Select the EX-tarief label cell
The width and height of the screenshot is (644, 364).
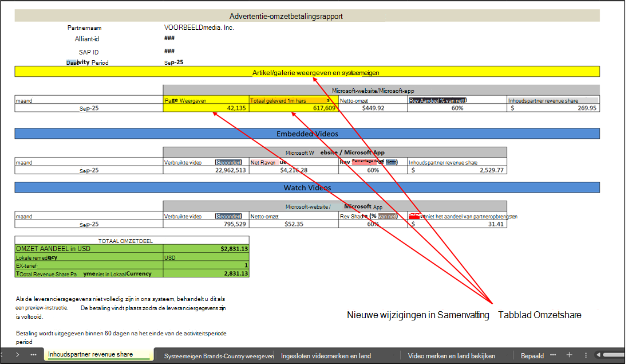(x=89, y=265)
